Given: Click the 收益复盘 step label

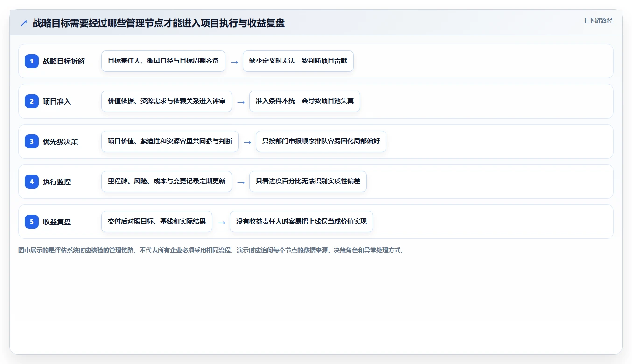Looking at the screenshot, I should coord(57,222).
